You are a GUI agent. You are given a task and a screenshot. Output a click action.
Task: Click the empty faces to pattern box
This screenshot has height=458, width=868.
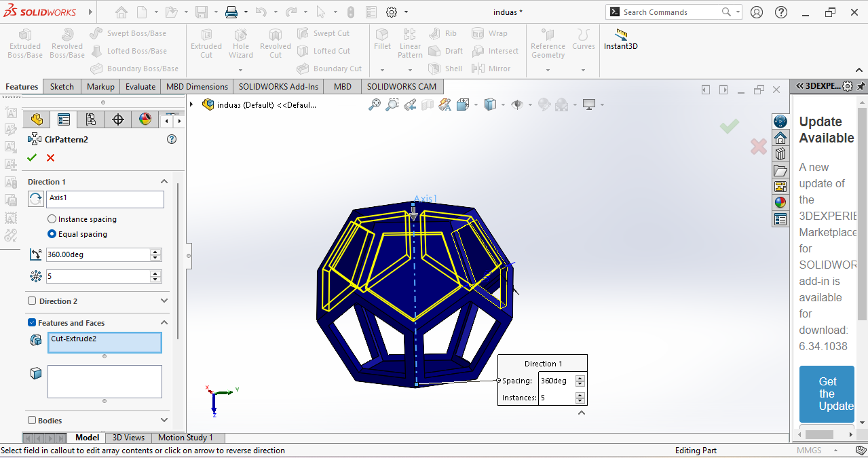pos(105,381)
